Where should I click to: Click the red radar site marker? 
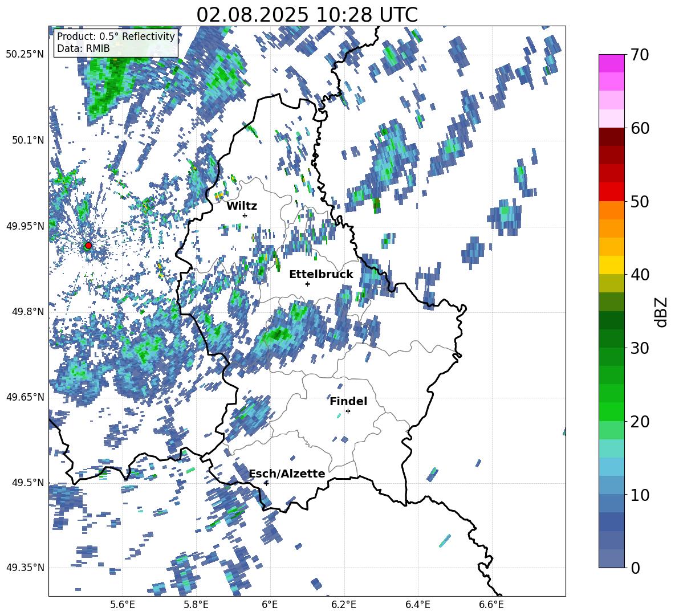[x=88, y=246]
